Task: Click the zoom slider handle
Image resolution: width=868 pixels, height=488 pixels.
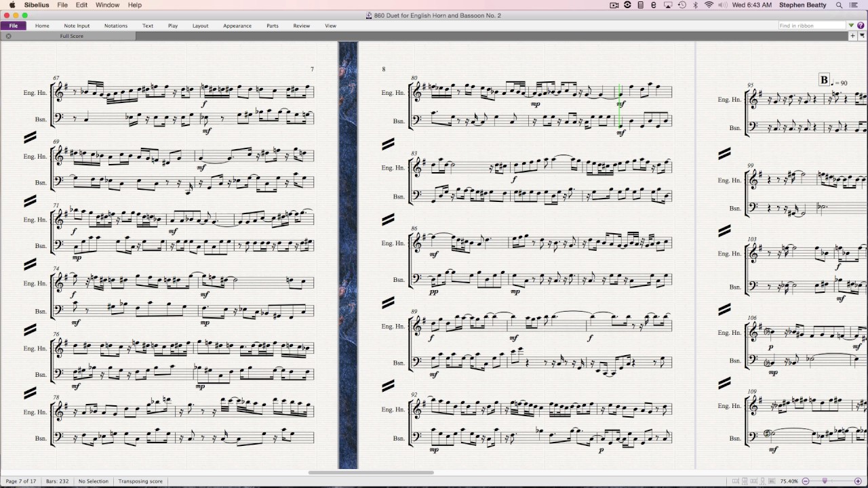Action: point(825,481)
